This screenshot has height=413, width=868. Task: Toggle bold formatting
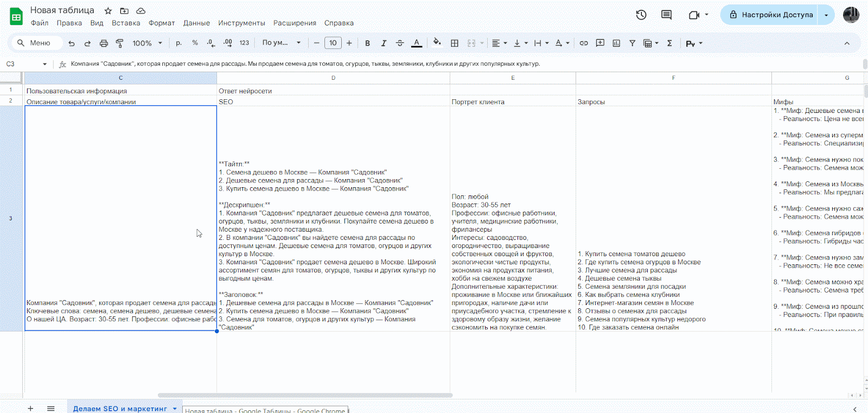[x=367, y=43]
